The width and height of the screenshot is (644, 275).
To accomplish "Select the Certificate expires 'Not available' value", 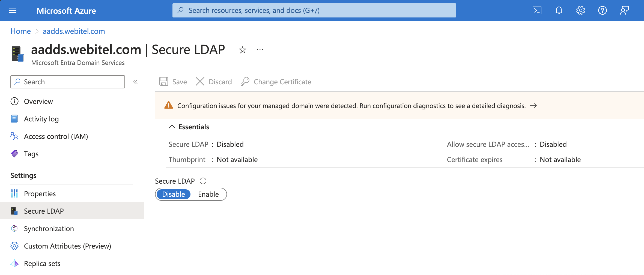I will tap(560, 160).
